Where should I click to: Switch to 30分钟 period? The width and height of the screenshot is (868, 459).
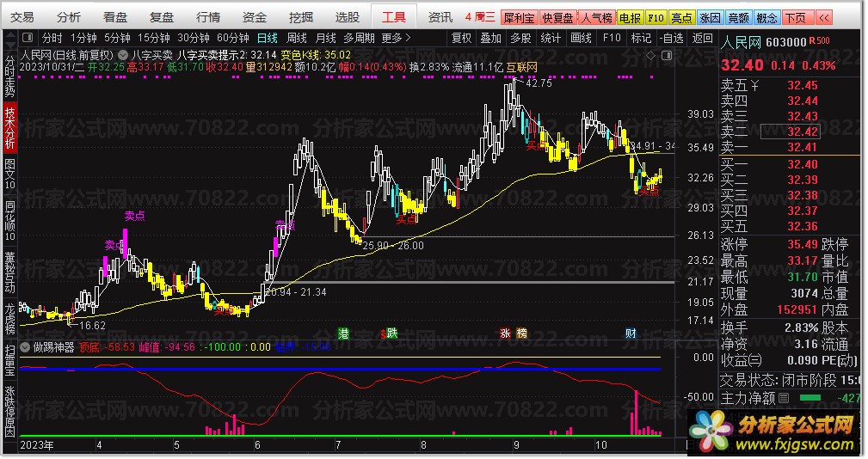(194, 38)
